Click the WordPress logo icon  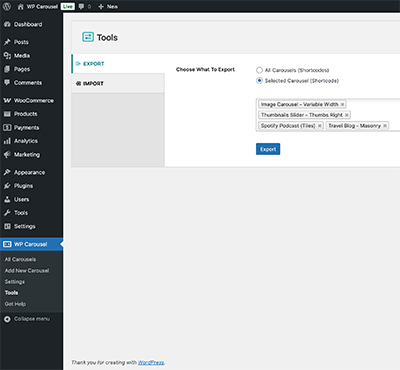click(7, 6)
